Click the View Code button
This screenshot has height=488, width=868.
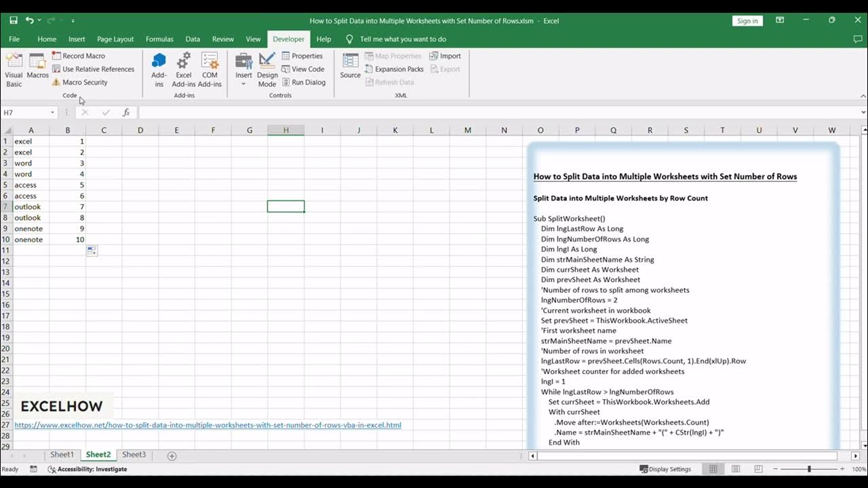[x=302, y=69]
